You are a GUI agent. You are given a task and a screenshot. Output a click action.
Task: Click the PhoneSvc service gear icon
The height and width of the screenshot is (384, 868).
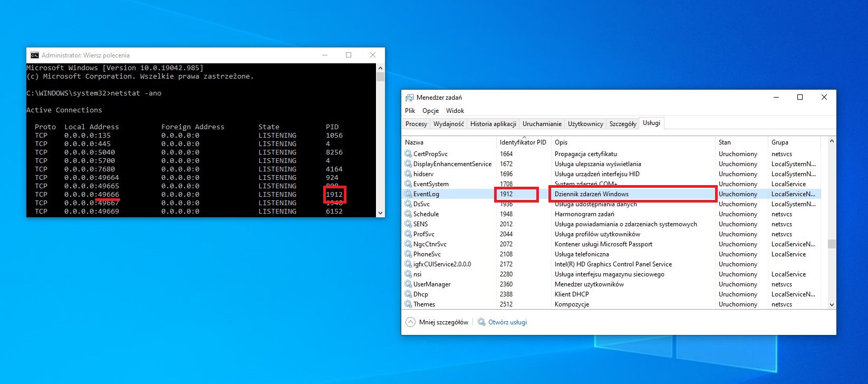408,254
